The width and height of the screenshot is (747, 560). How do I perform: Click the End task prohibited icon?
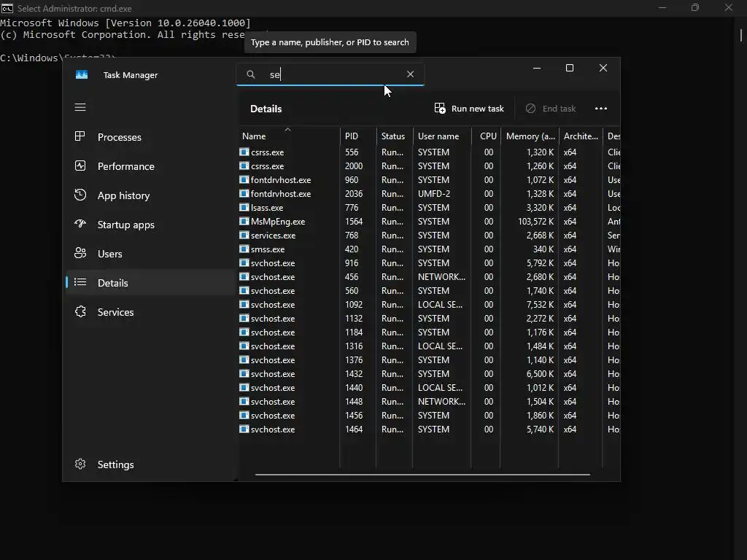530,109
